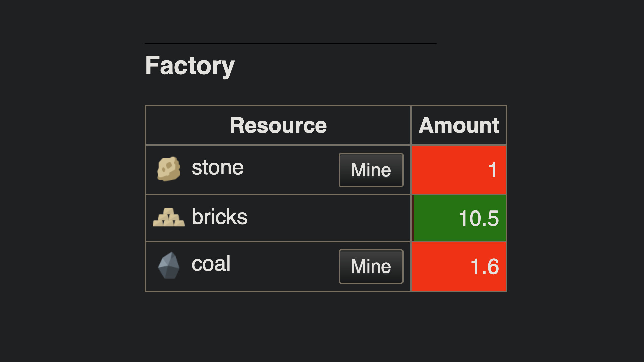The width and height of the screenshot is (644, 362).
Task: Click the stone label text
Action: point(217,167)
